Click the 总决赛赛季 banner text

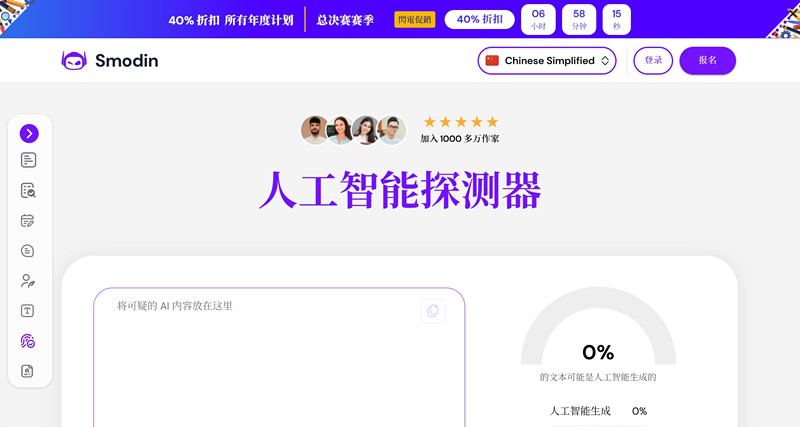pyautogui.click(x=345, y=20)
